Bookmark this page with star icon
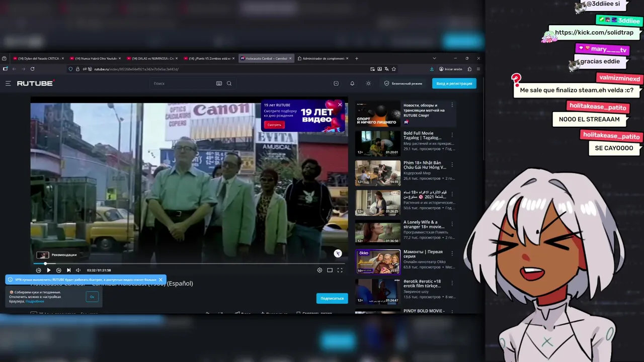This screenshot has width=644, height=362. tap(393, 69)
